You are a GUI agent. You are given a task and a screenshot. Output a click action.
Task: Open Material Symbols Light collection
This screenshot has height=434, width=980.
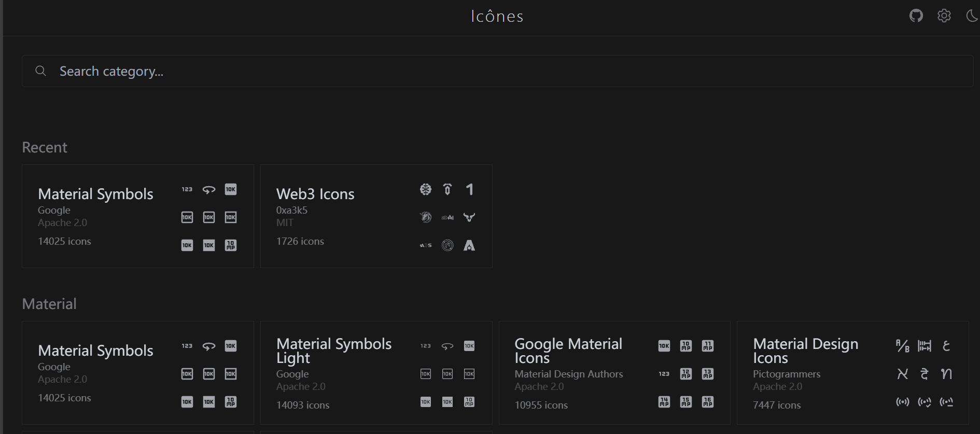376,373
